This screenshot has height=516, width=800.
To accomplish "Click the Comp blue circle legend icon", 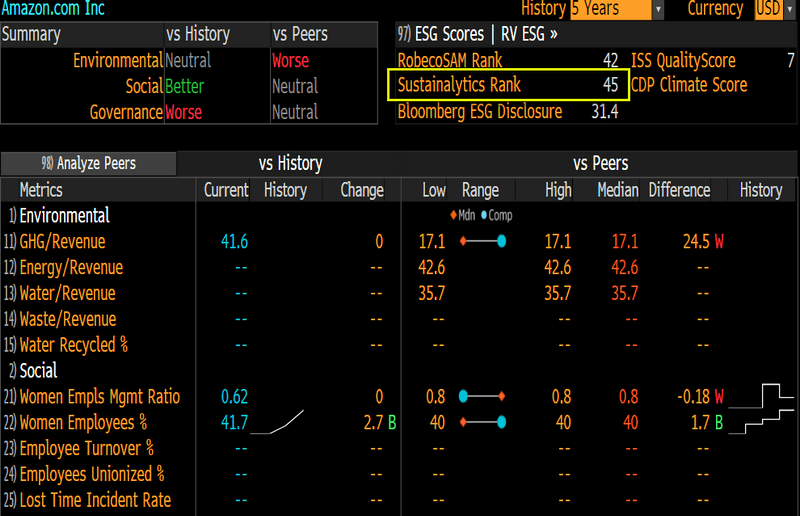I will pyautogui.click(x=484, y=215).
